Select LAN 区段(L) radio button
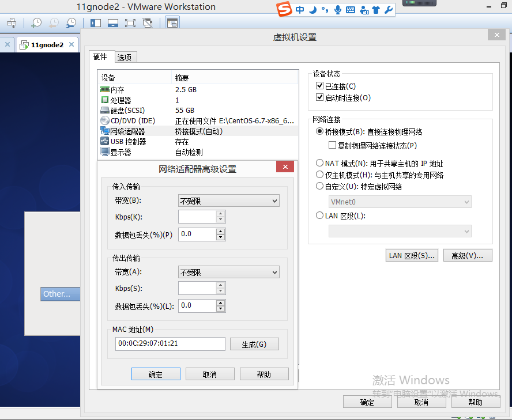This screenshot has height=420, width=512. pyautogui.click(x=319, y=215)
